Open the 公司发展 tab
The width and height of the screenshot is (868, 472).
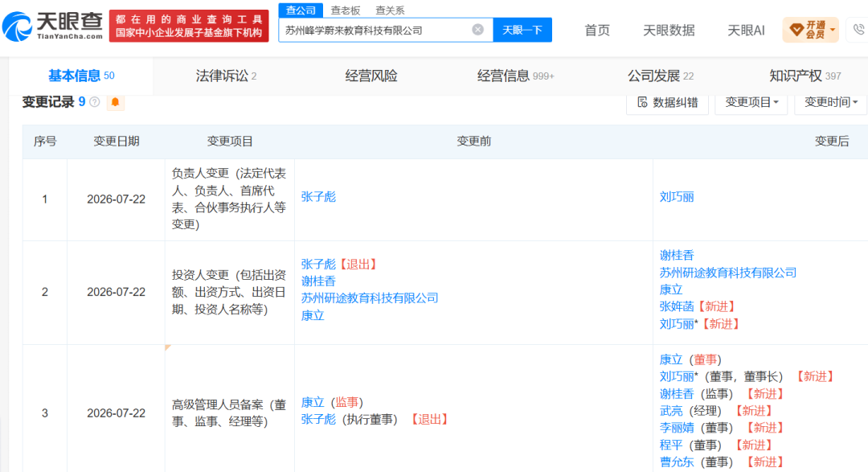[660, 76]
